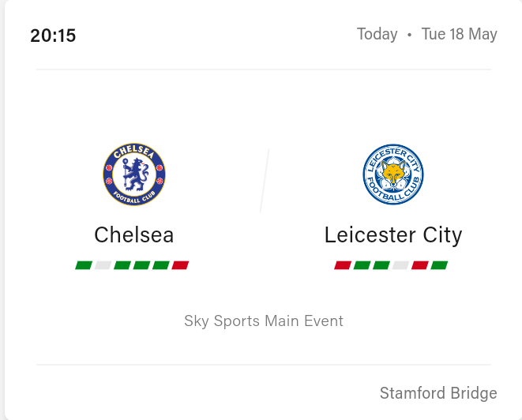Select Leicester's second form indicator, green
Image resolution: width=522 pixels, height=420 pixels.
coord(362,265)
